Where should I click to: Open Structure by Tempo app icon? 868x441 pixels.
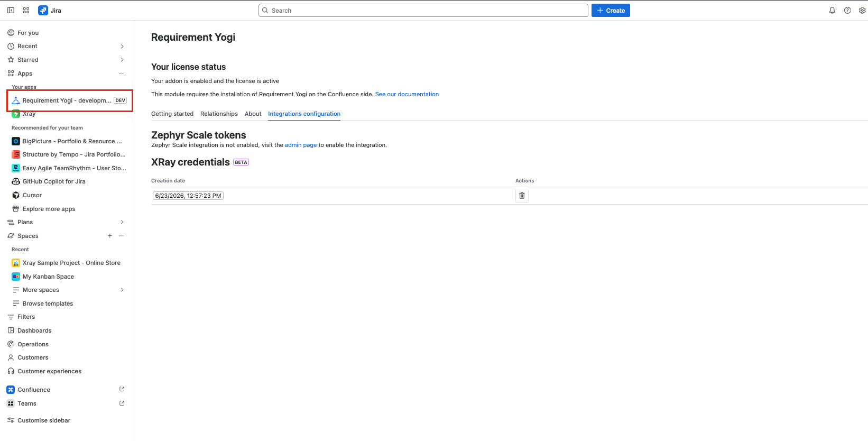(16, 154)
